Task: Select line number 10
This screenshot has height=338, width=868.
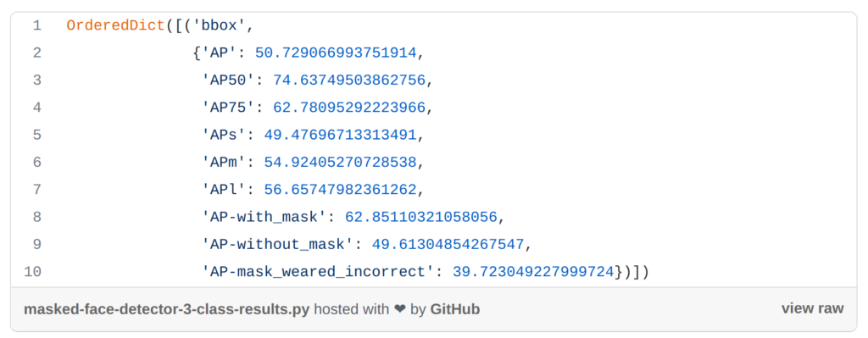Action: [33, 272]
